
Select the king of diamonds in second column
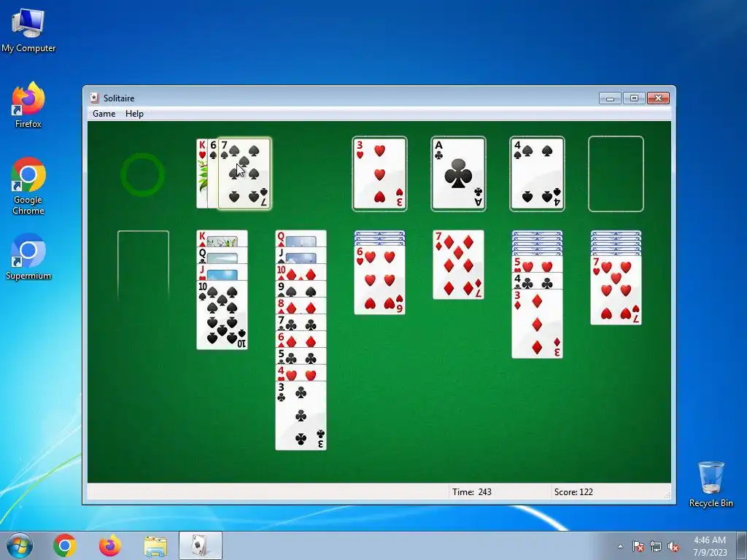point(222,238)
